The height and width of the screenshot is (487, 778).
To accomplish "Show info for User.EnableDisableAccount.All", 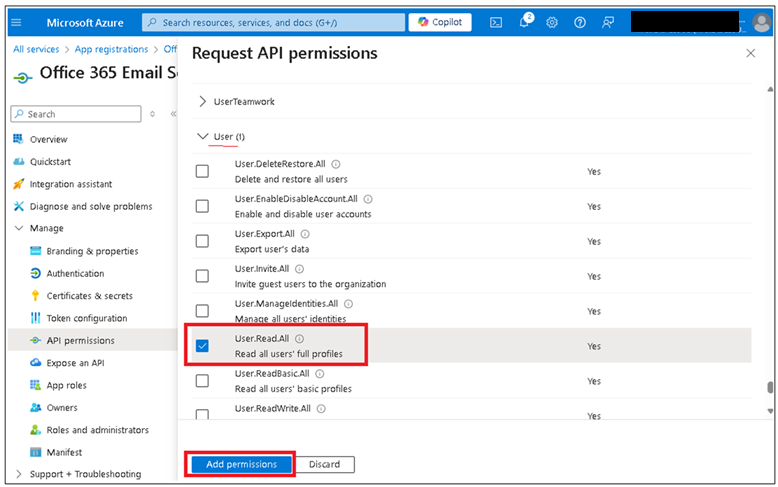I will point(368,199).
